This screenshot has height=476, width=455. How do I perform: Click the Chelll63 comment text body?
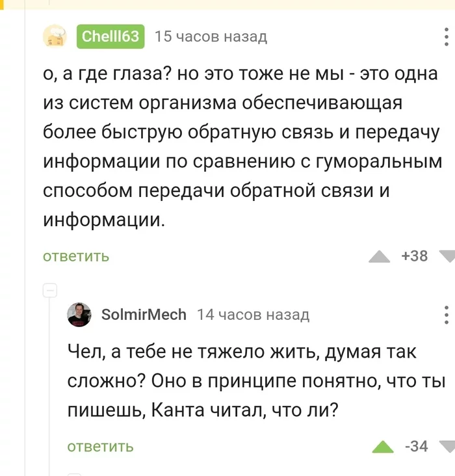[242, 146]
